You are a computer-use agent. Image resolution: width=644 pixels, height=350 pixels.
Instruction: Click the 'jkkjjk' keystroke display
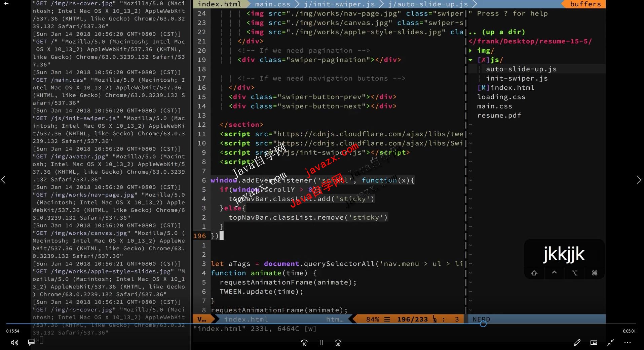(x=564, y=254)
